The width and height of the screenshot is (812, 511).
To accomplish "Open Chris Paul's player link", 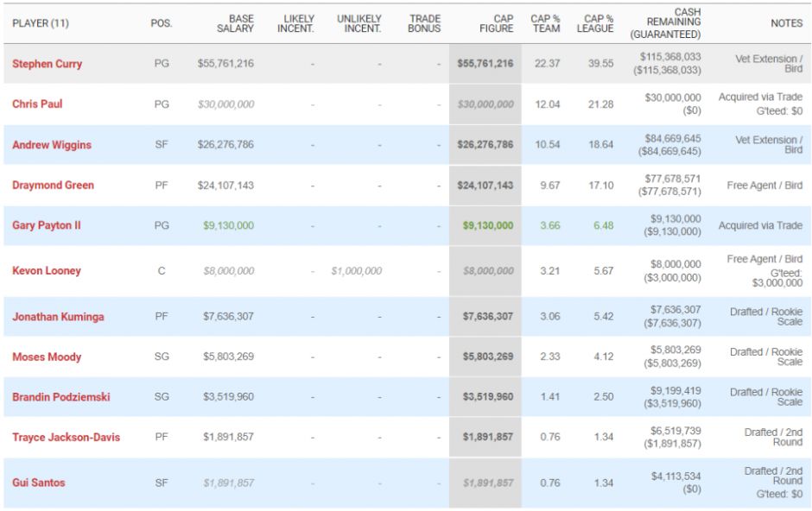I will coord(37,104).
